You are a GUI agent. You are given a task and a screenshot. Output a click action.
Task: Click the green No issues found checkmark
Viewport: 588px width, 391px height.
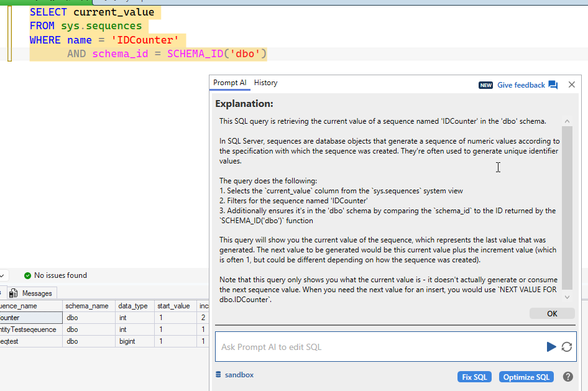[x=27, y=275]
